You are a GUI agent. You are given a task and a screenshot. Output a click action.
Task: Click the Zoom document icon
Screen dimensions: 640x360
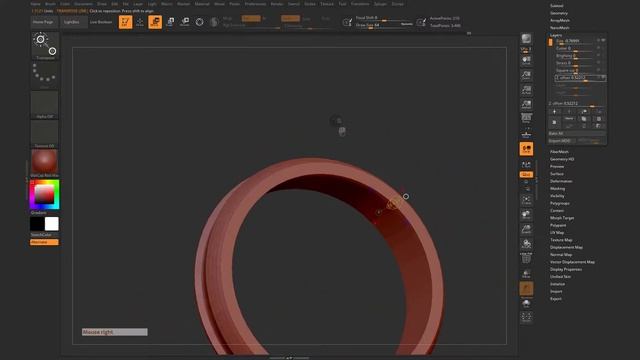(x=526, y=75)
